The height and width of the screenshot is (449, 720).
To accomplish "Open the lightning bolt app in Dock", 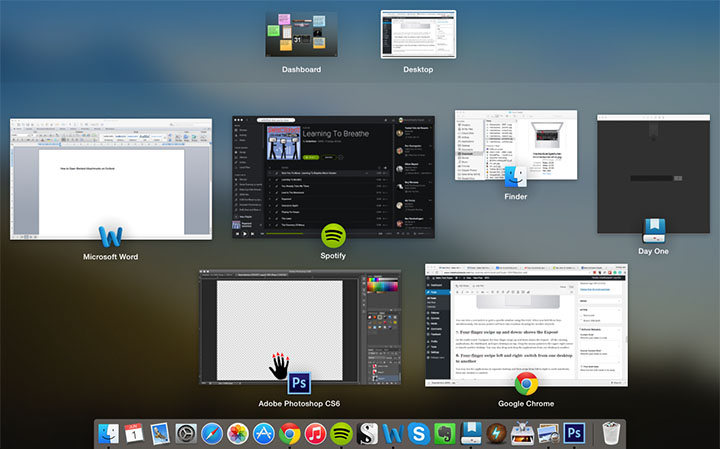I will click(496, 433).
